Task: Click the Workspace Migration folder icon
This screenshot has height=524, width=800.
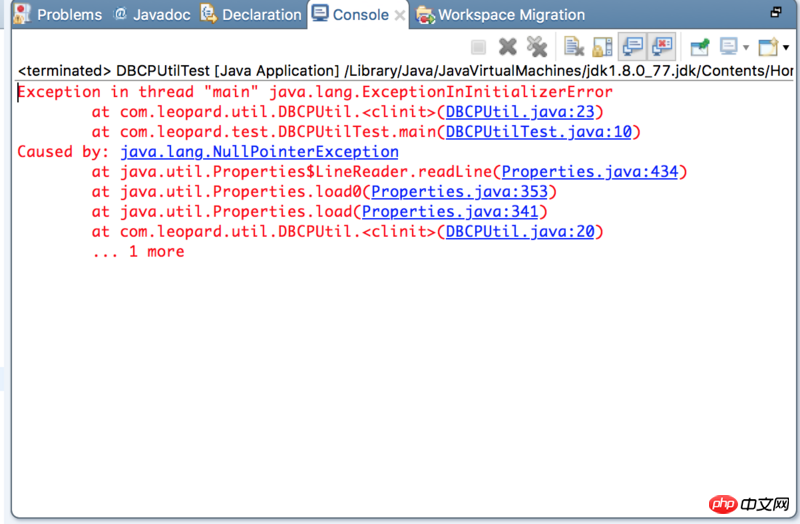Action: coord(425,15)
